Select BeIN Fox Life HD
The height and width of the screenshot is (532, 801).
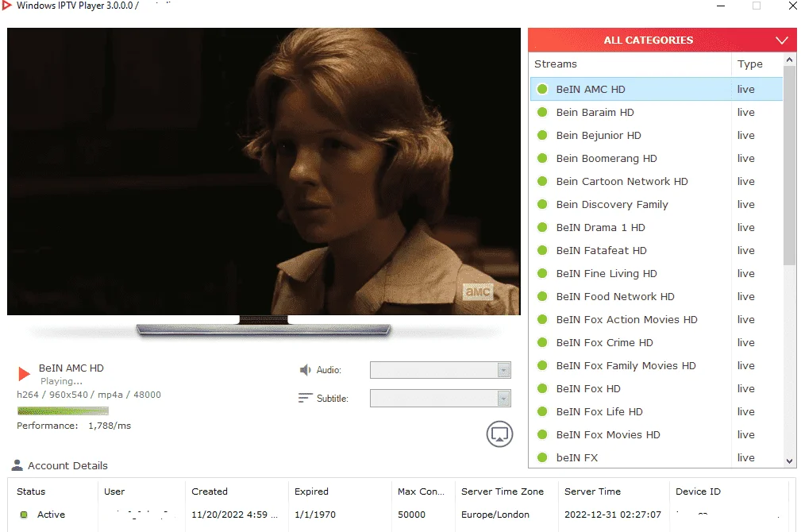(657, 411)
